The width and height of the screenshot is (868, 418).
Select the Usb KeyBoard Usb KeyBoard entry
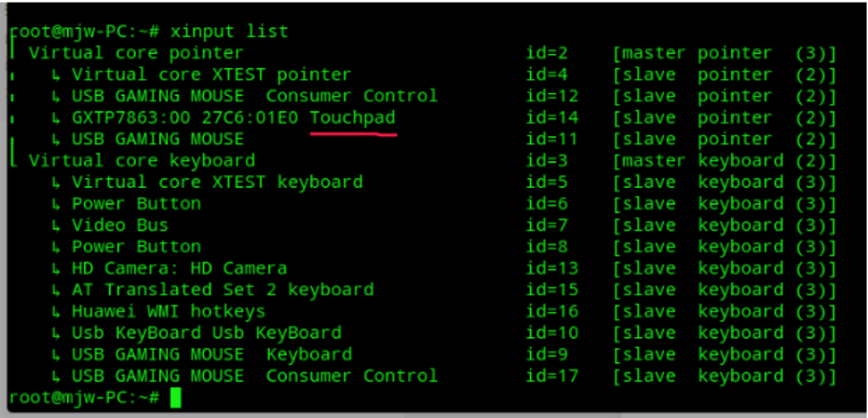pyautogui.click(x=207, y=332)
